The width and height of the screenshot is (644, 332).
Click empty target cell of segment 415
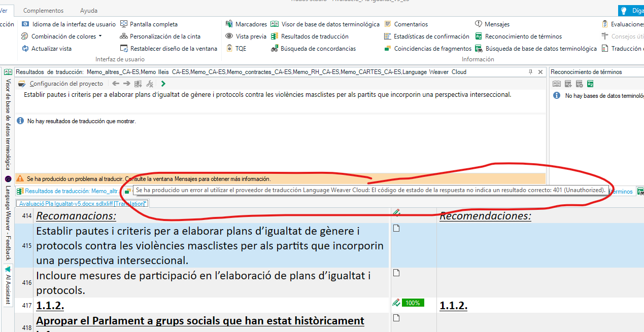540,246
